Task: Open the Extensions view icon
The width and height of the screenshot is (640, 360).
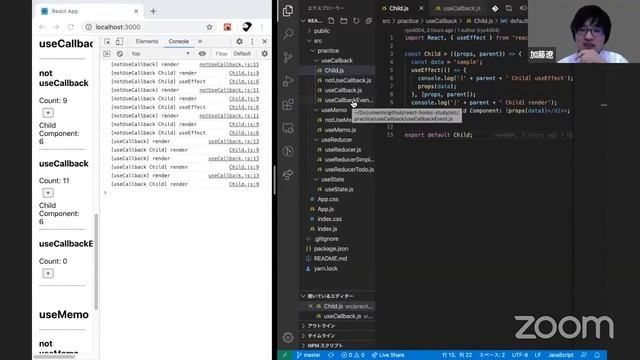Action: [288, 104]
